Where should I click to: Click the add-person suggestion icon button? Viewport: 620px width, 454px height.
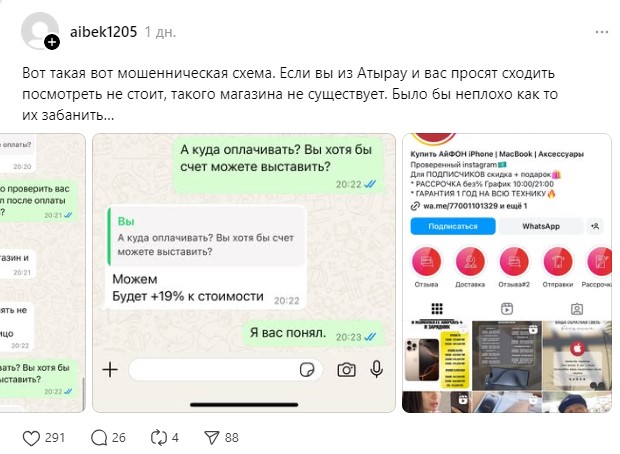tap(595, 226)
